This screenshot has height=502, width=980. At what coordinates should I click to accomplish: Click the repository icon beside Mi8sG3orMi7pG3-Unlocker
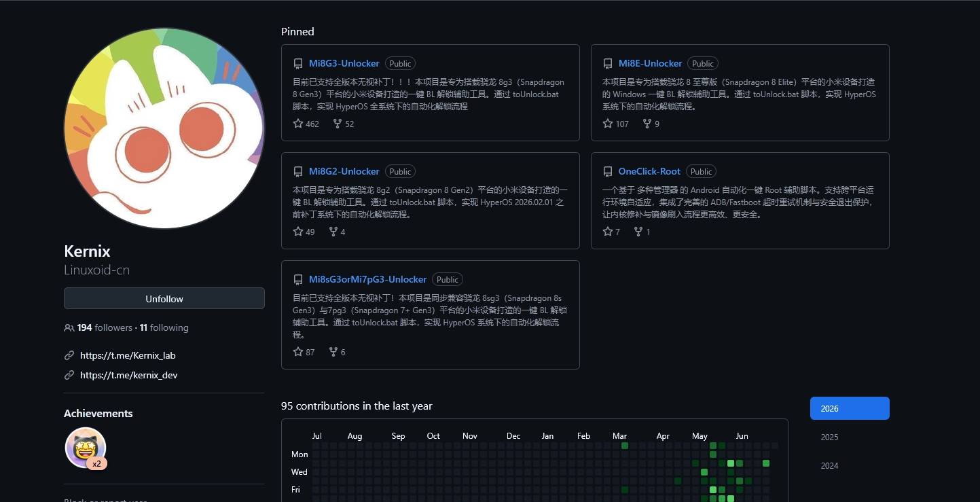[298, 280]
